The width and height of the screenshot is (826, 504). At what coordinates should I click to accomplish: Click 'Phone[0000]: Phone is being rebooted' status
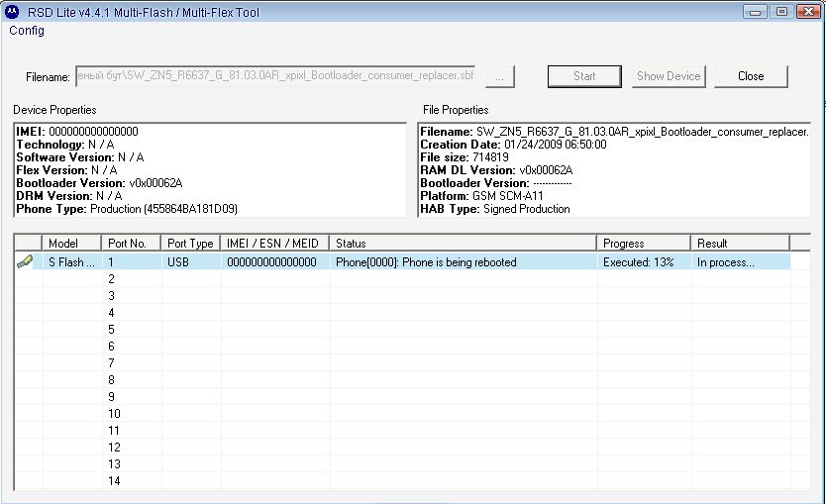click(x=426, y=261)
